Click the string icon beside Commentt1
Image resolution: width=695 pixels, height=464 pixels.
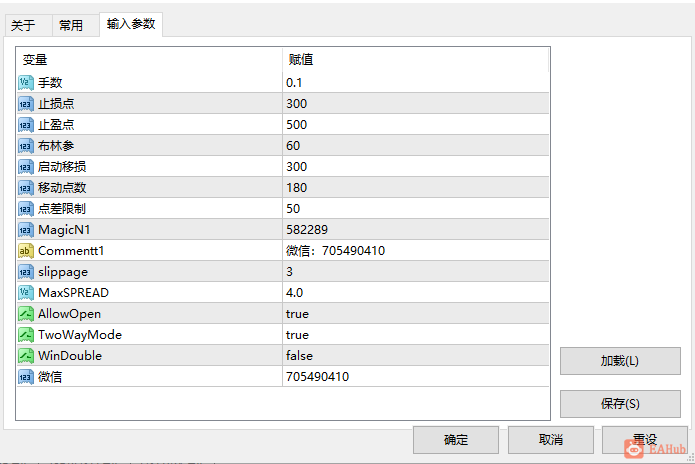[26, 251]
